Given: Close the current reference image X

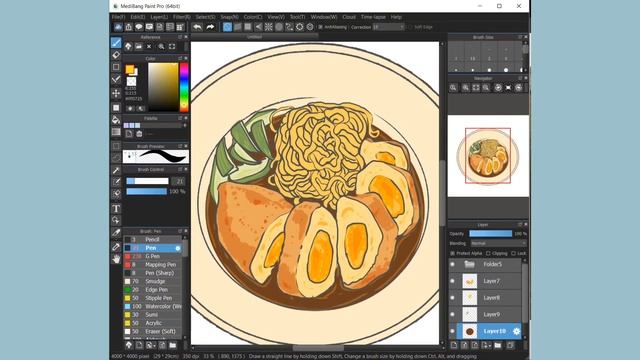Looking at the screenshot, I should pyautogui.click(x=149, y=47).
